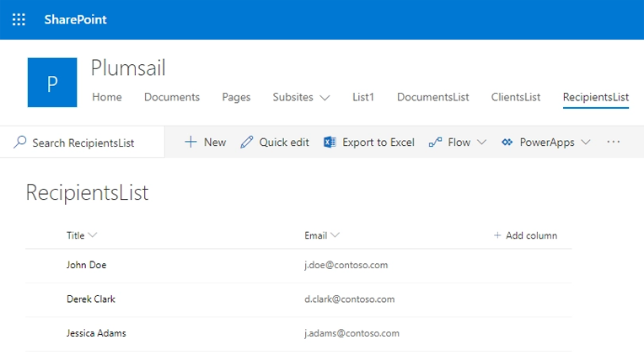
Task: Click the Flow icon in command bar
Action: click(x=435, y=143)
